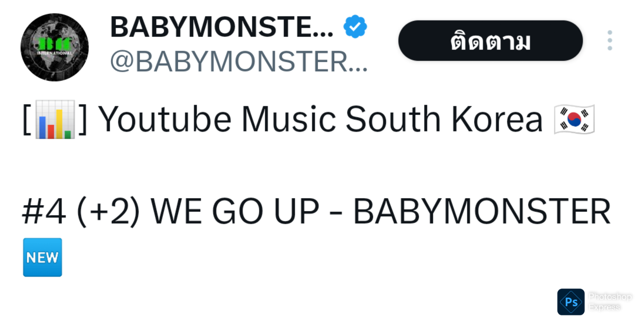Click the (+2) rank change text

click(x=108, y=212)
